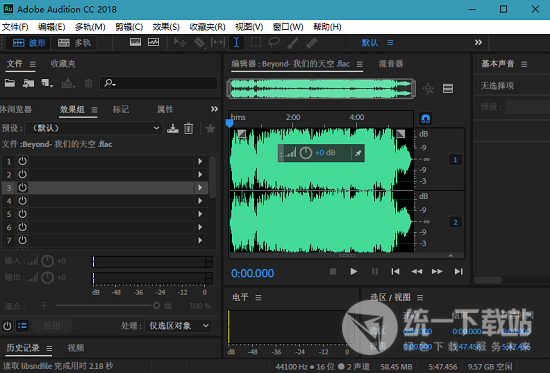Viewport: 550px width, 373px height.
Task: Stop audio playback
Action: click(333, 272)
